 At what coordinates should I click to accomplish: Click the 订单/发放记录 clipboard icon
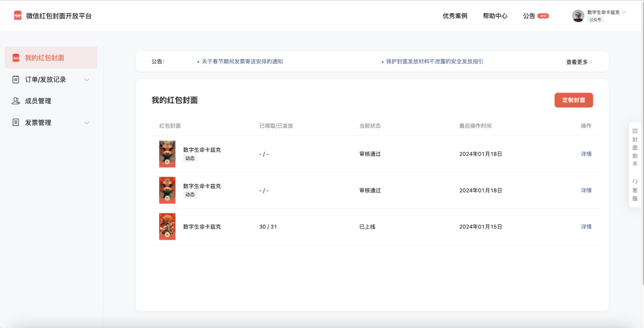click(x=16, y=79)
